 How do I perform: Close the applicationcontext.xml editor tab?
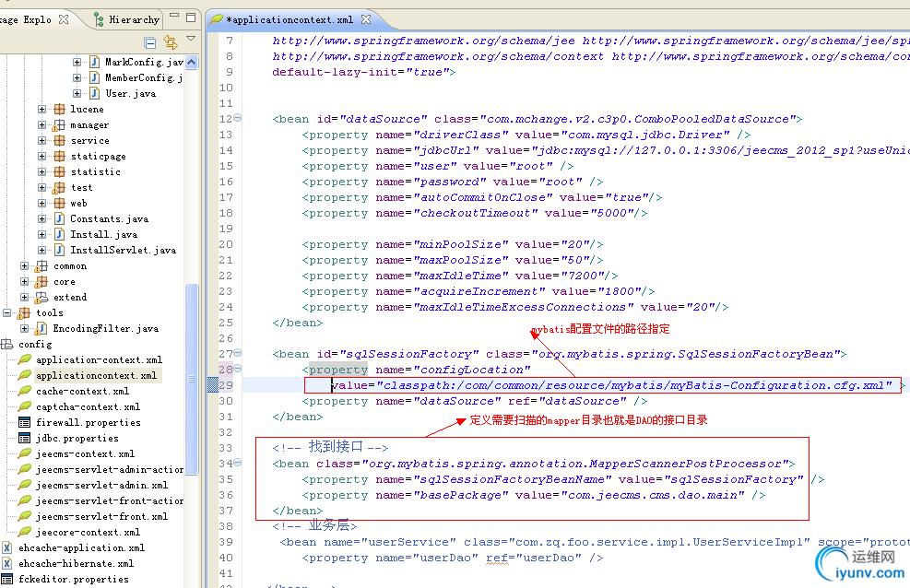point(366,19)
